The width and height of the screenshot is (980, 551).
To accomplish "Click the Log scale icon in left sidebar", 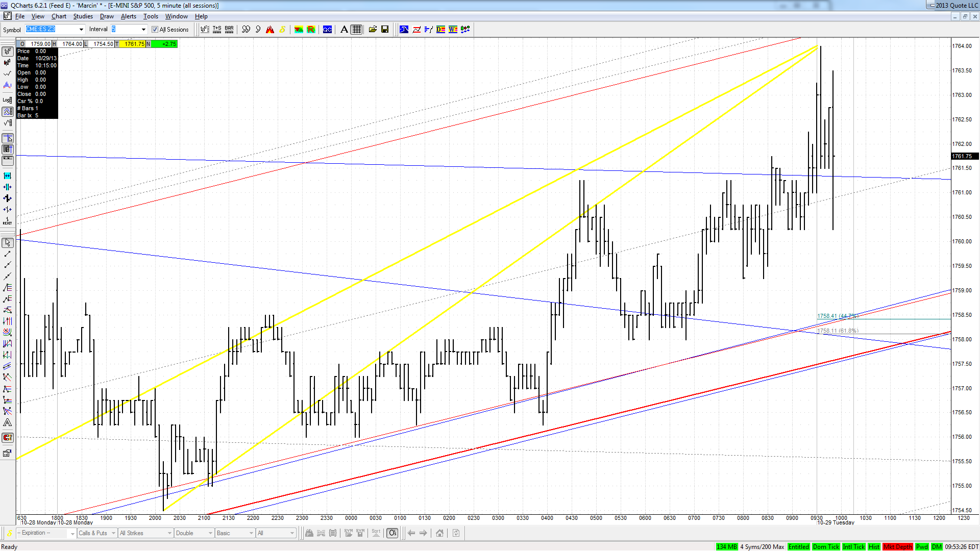I will tap(8, 100).
